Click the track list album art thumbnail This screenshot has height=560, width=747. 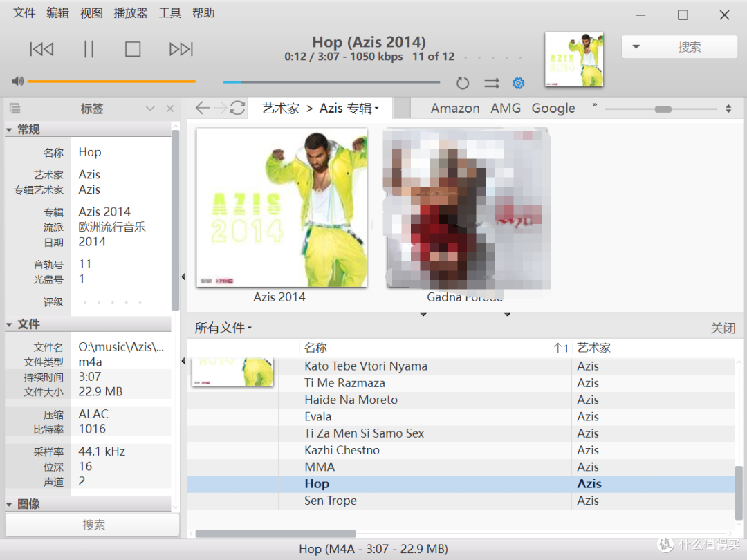click(232, 372)
